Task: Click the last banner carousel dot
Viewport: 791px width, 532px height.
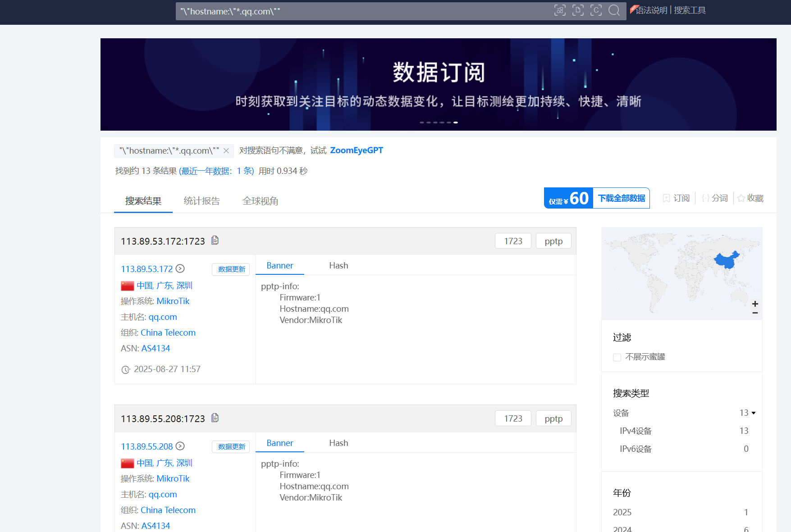Action: pyautogui.click(x=456, y=123)
